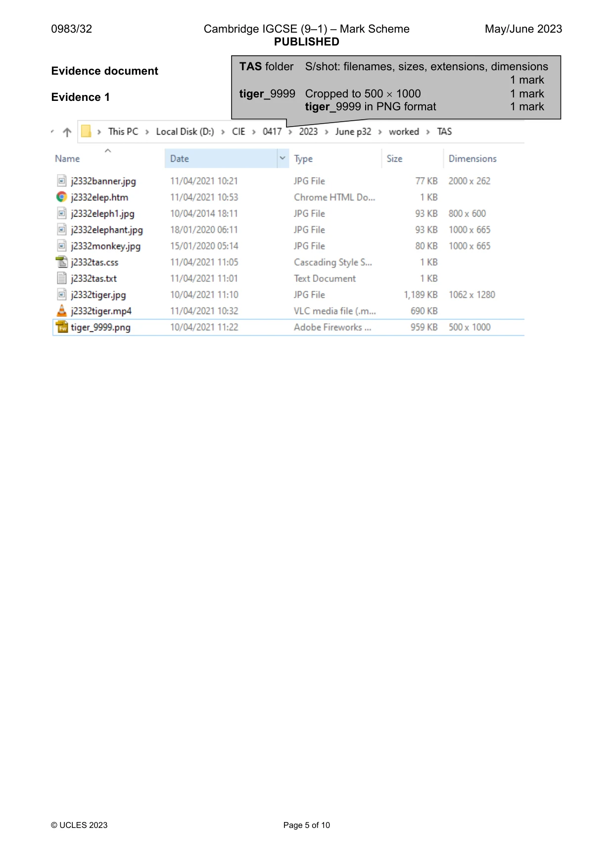Click the j2332tiger.jpg image icon

(x=62, y=295)
